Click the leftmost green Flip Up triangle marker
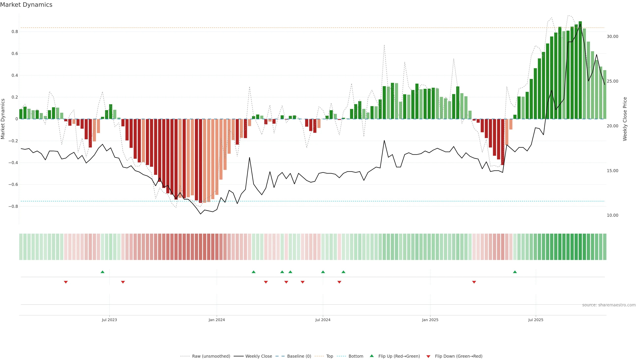This screenshot has width=644, height=362. pyautogui.click(x=102, y=272)
